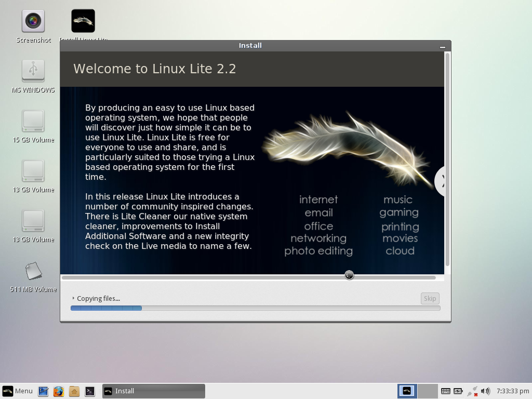
Task: Minimize the Install window
Action: coord(443,47)
